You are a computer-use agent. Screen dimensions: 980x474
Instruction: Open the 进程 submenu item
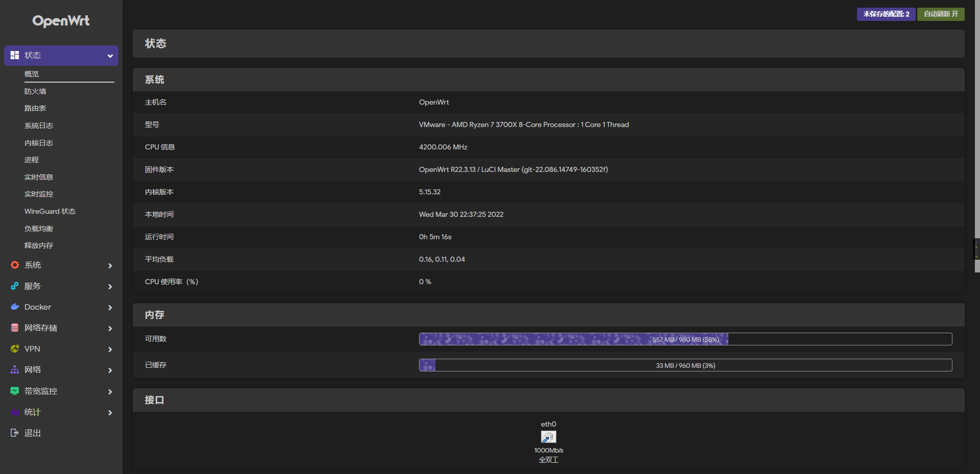tap(32, 160)
